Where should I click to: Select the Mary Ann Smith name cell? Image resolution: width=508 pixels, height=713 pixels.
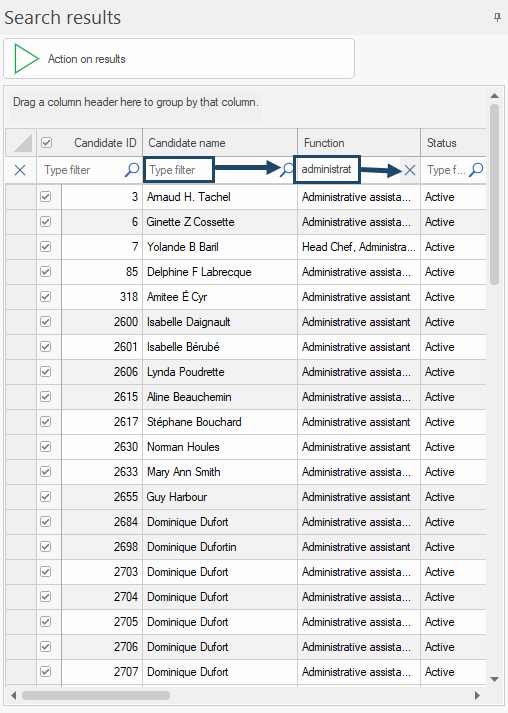220,472
